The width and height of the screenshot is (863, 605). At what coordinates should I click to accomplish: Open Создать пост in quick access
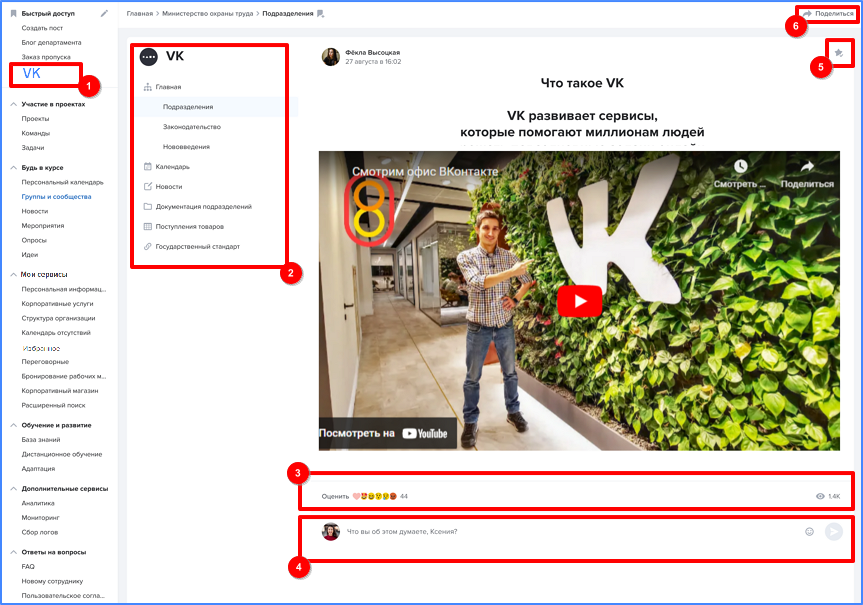pos(42,28)
